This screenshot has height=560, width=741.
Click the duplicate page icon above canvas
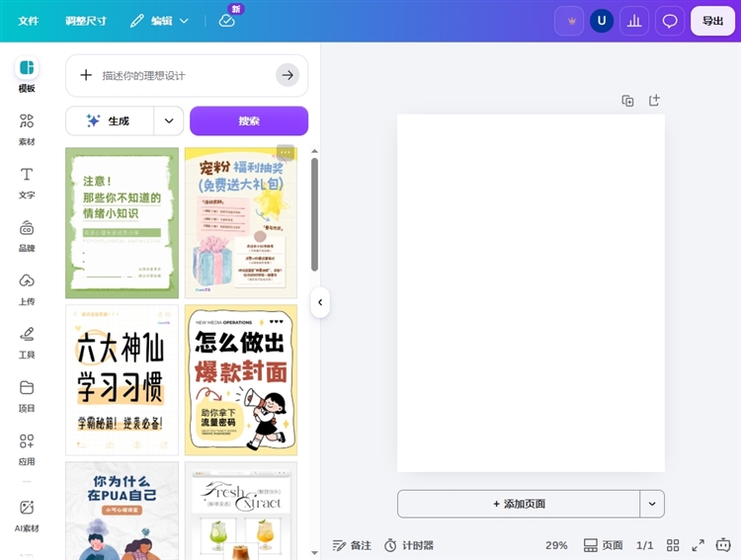627,101
